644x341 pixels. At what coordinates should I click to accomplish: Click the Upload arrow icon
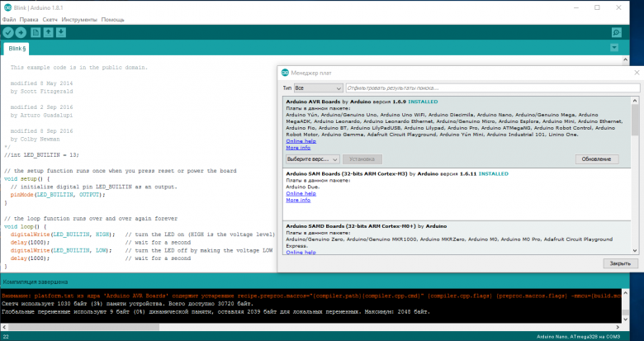(x=21, y=32)
